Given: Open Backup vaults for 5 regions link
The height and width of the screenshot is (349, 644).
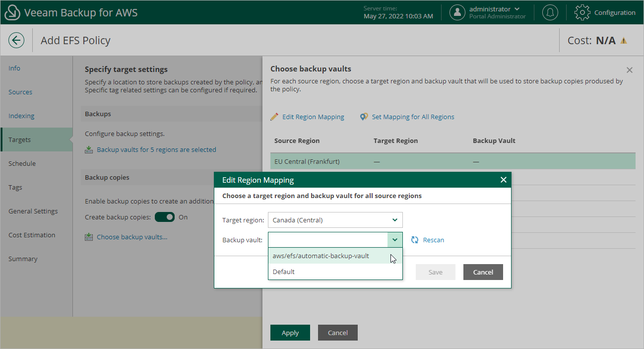Looking at the screenshot, I should pos(156,149).
